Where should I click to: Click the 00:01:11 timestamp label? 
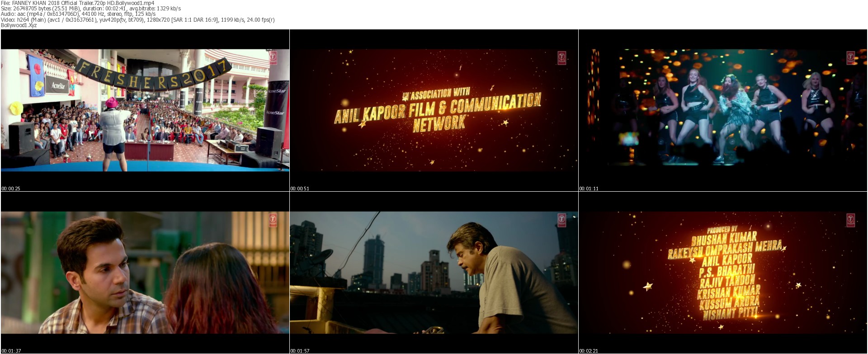(x=589, y=189)
